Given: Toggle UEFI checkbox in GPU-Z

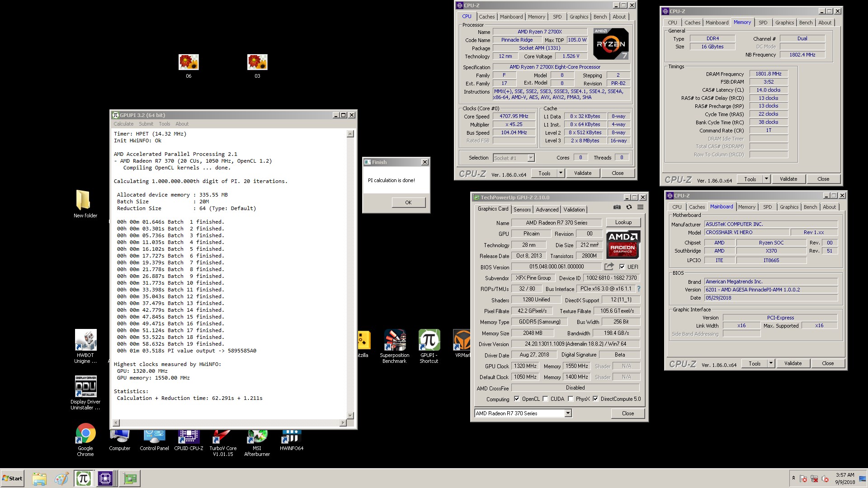Looking at the screenshot, I should pyautogui.click(x=622, y=267).
